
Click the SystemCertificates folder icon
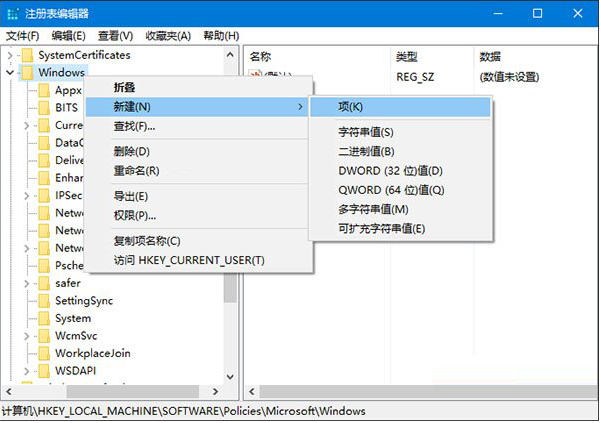[x=27, y=55]
